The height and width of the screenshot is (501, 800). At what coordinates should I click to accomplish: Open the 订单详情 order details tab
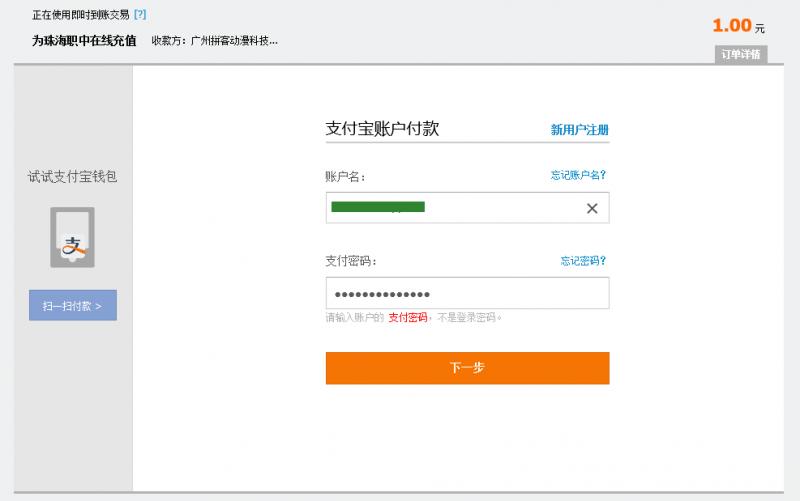pos(741,54)
